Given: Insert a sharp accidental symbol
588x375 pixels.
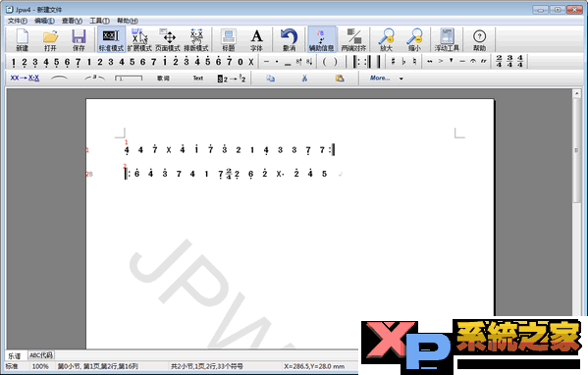Looking at the screenshot, I should [x=393, y=61].
